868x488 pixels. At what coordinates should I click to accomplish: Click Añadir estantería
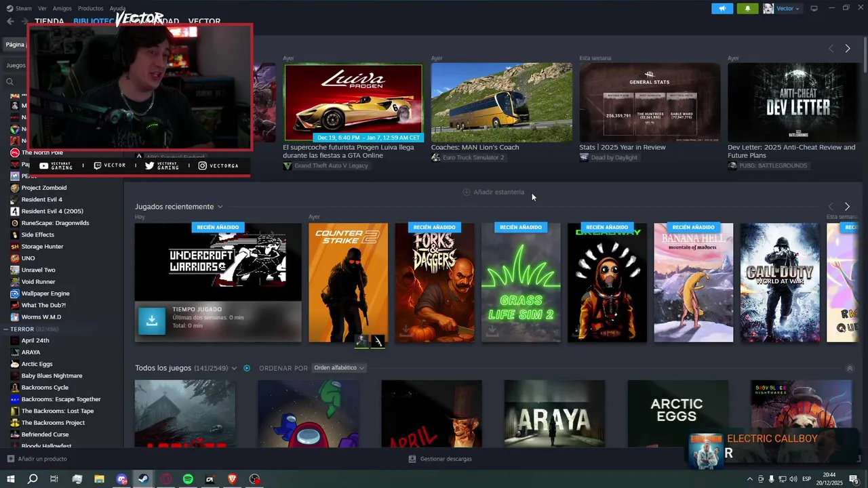[x=493, y=192]
